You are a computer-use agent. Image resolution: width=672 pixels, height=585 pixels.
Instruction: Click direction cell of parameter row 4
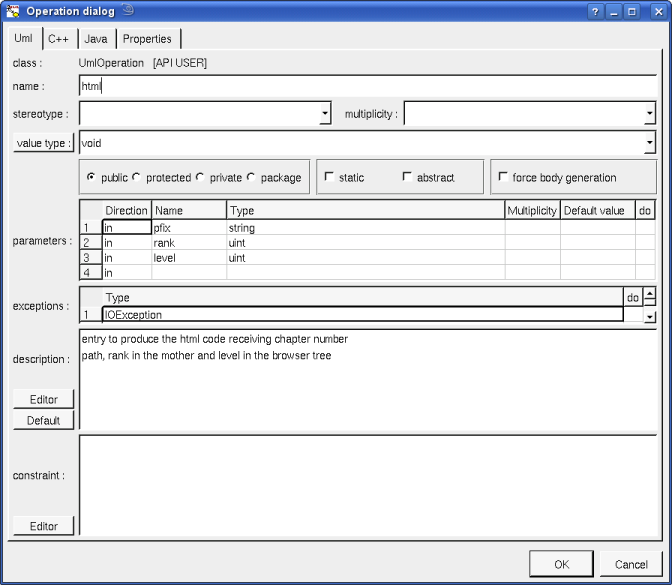tap(127, 273)
